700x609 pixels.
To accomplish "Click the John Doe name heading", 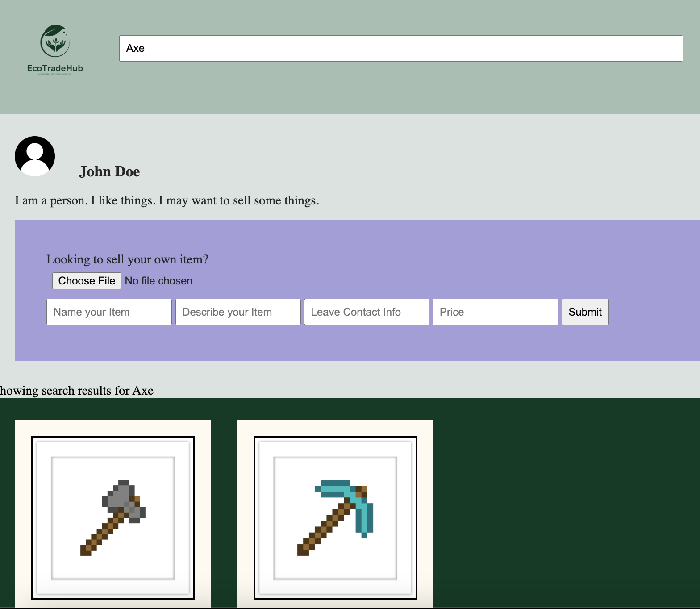I will [x=110, y=171].
